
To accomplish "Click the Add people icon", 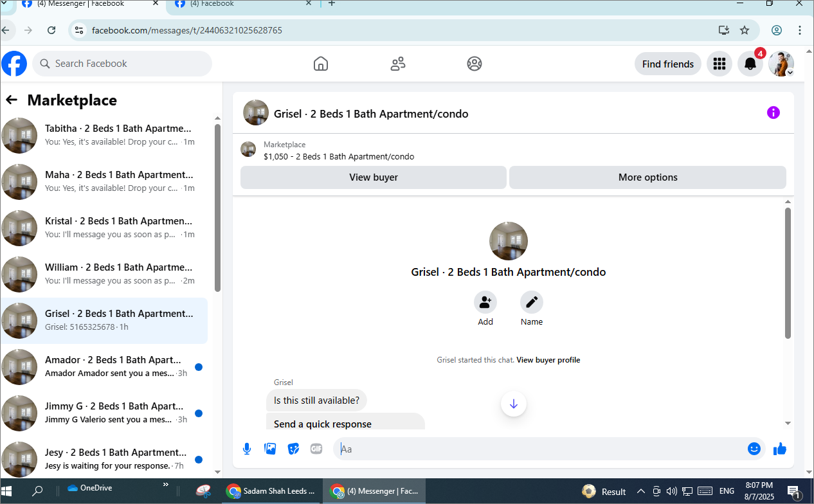I will pos(485,301).
